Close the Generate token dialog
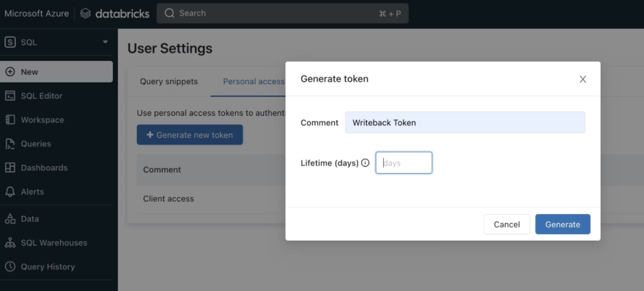 (x=583, y=79)
